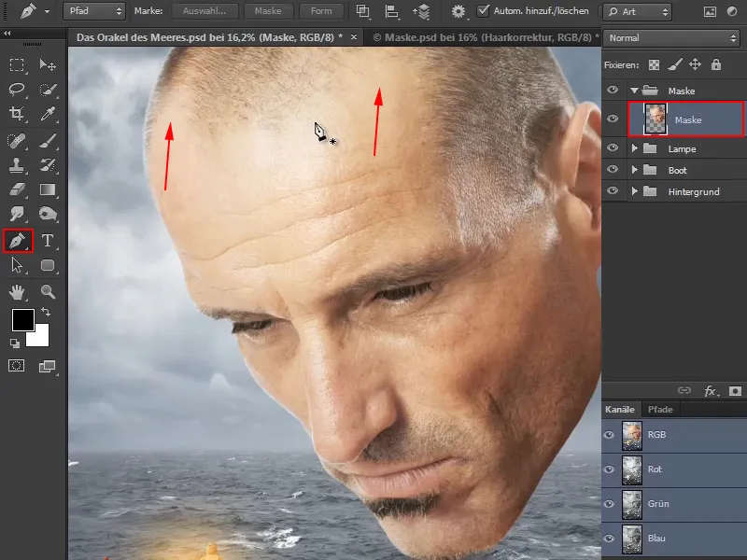Select the Eraser tool
Viewport: 747px width, 560px height.
click(x=17, y=190)
